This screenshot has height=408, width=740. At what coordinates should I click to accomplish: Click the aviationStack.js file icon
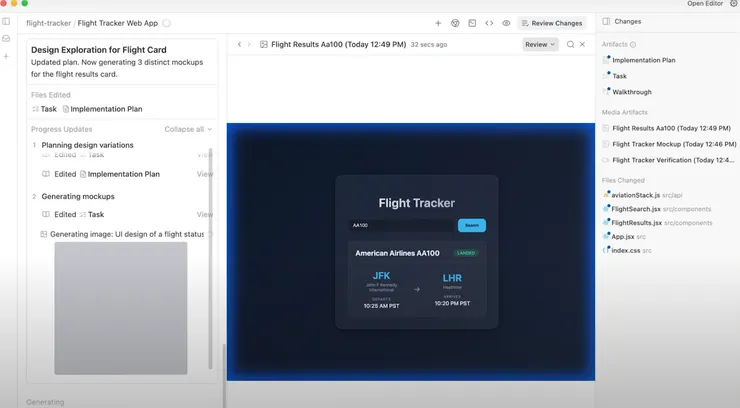(x=606, y=195)
